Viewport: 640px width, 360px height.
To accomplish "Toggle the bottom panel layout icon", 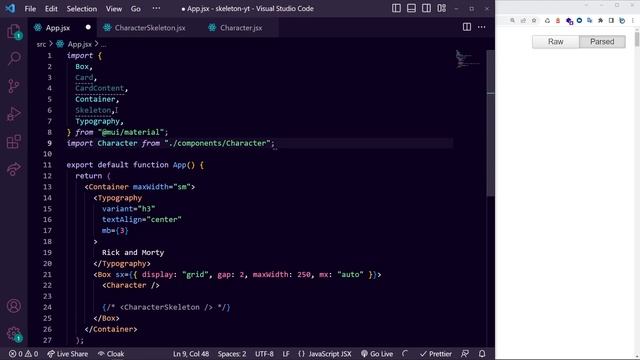I will pos(411,8).
